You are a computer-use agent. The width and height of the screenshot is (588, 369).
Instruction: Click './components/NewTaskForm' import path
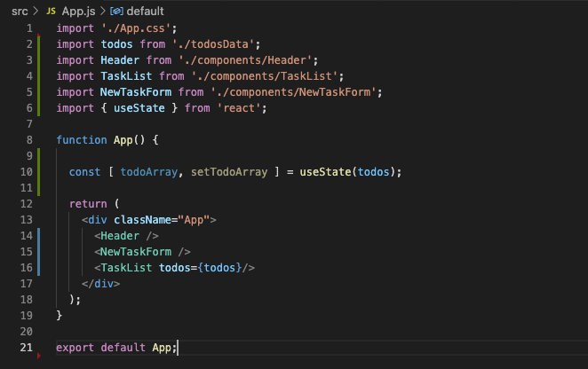point(293,92)
